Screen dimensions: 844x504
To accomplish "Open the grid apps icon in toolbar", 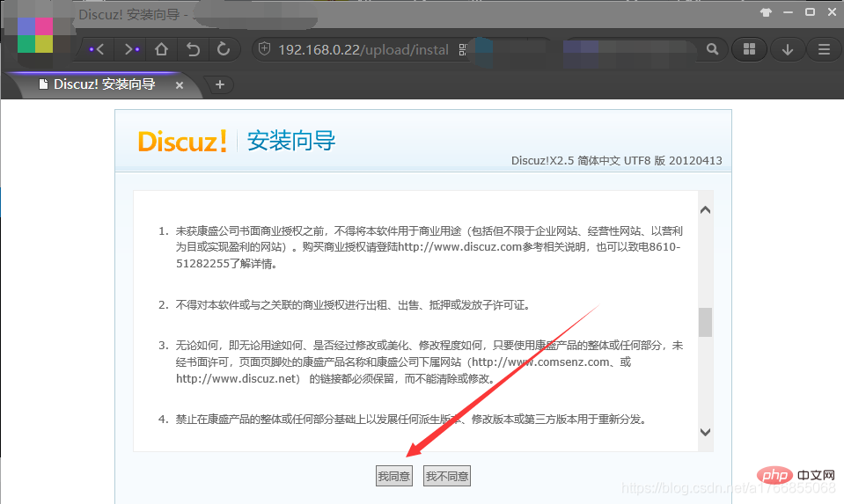I will click(x=749, y=49).
